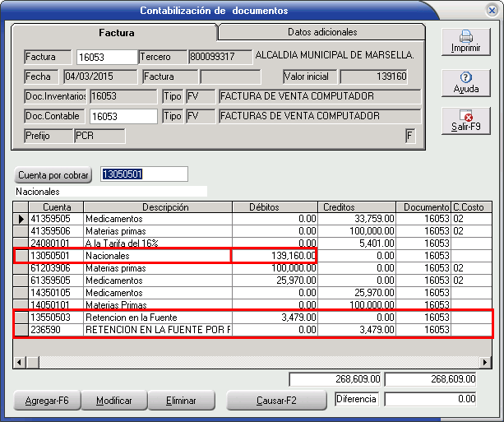
Task: Click the Imprimir printer button
Action: (465, 43)
